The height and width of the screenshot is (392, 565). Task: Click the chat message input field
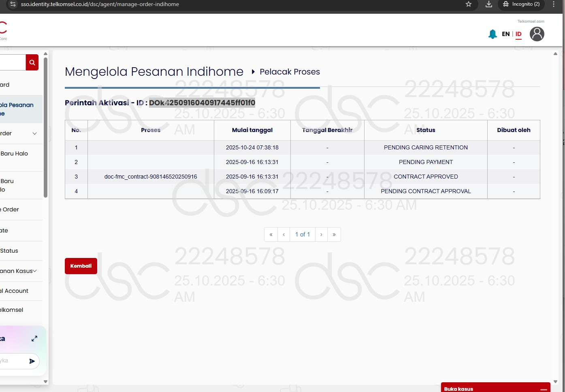(12, 361)
